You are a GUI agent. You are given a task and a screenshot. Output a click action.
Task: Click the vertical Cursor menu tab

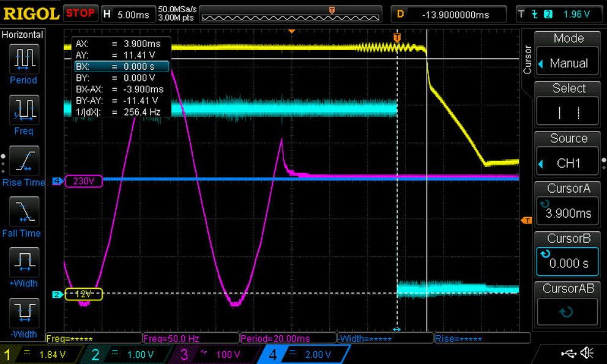[x=527, y=59]
